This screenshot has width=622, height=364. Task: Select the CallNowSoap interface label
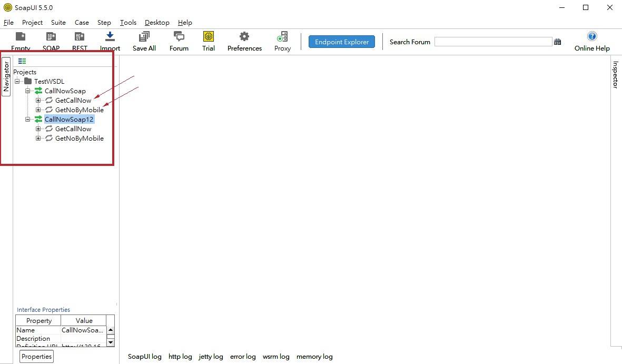click(x=65, y=91)
